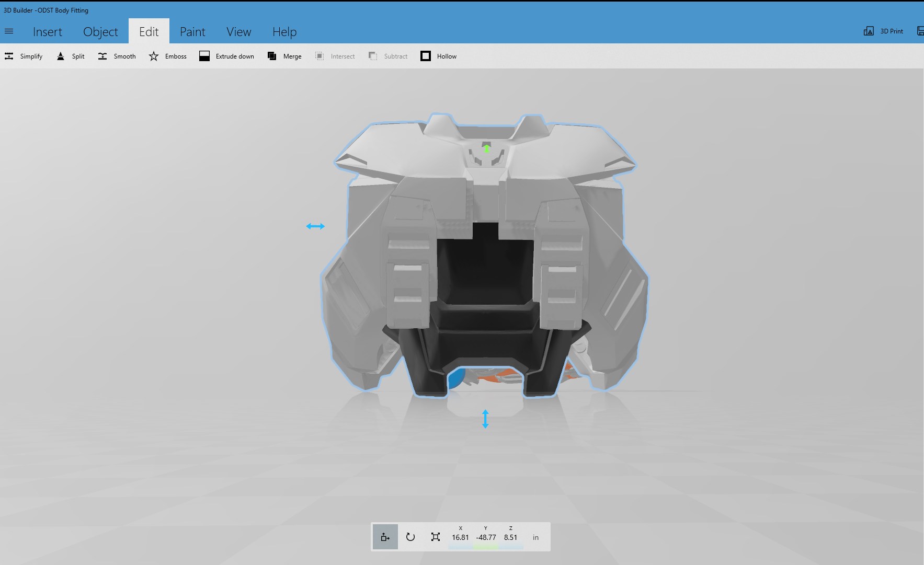Click the Simplify tool icon
Screen dimensions: 924x565
pyautogui.click(x=9, y=56)
